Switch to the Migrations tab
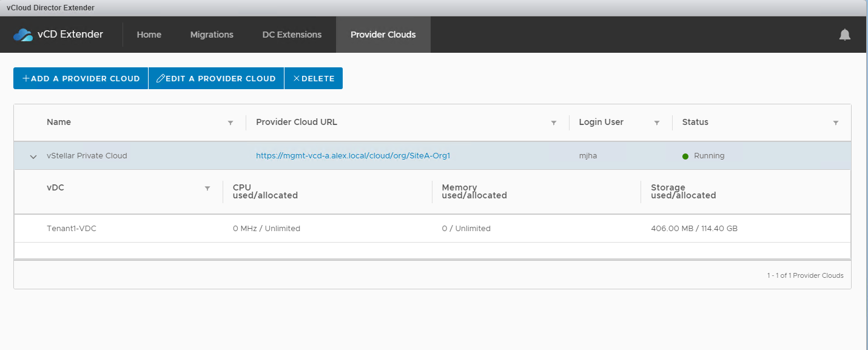 tap(212, 35)
